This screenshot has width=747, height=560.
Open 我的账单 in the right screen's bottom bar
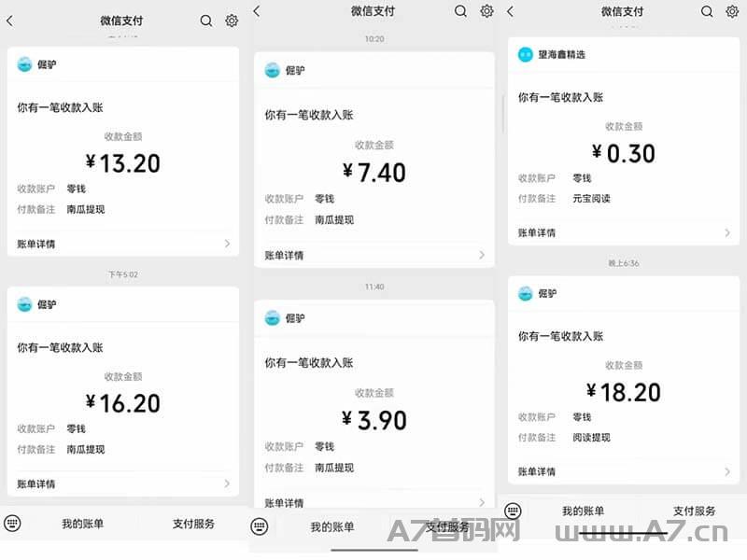point(583,511)
